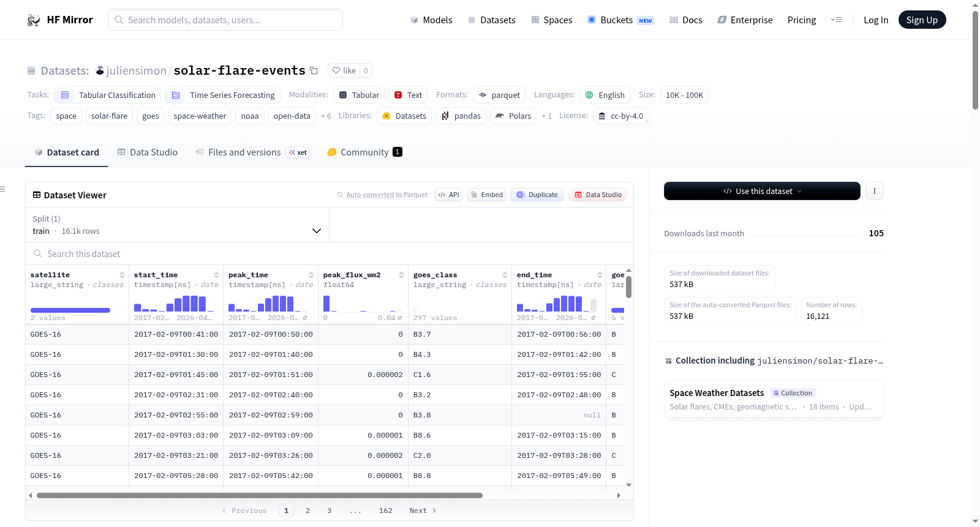
Task: Open Enterprise in the top navigation
Action: pos(745,20)
